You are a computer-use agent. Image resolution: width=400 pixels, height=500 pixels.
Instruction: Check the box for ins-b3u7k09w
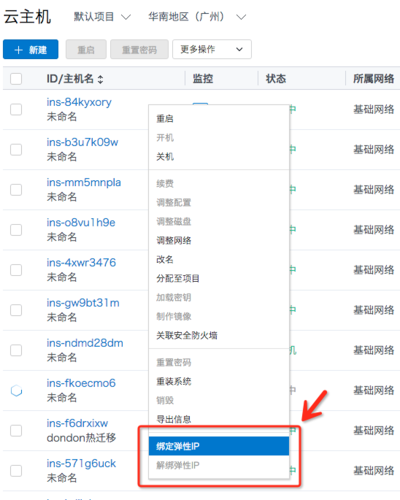(16, 149)
